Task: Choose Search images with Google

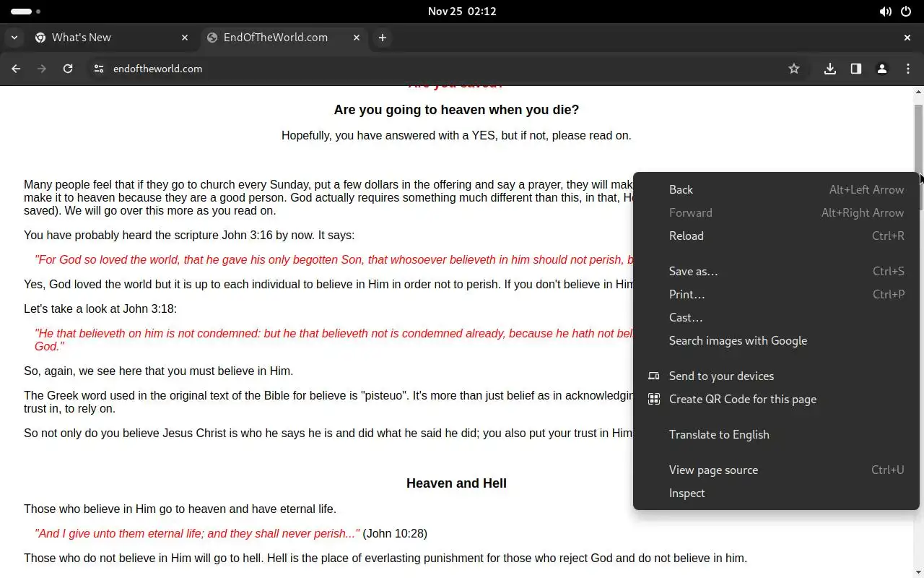Action: 776,340
